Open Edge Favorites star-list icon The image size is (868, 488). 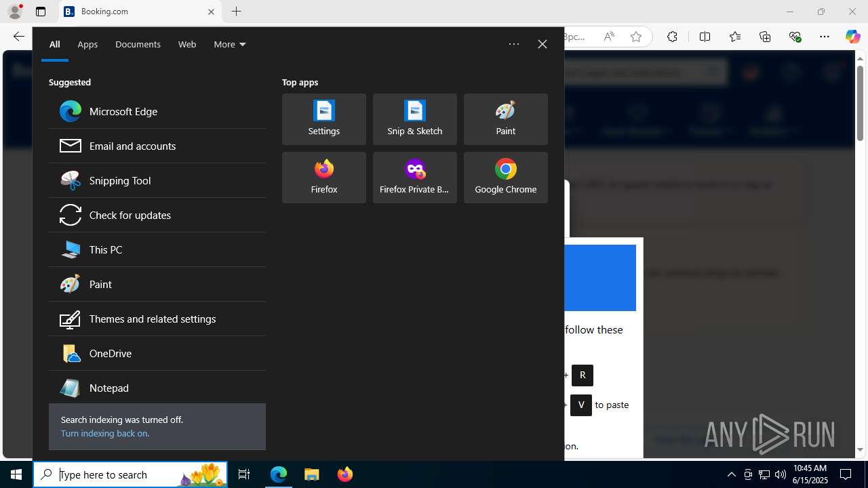[735, 37]
